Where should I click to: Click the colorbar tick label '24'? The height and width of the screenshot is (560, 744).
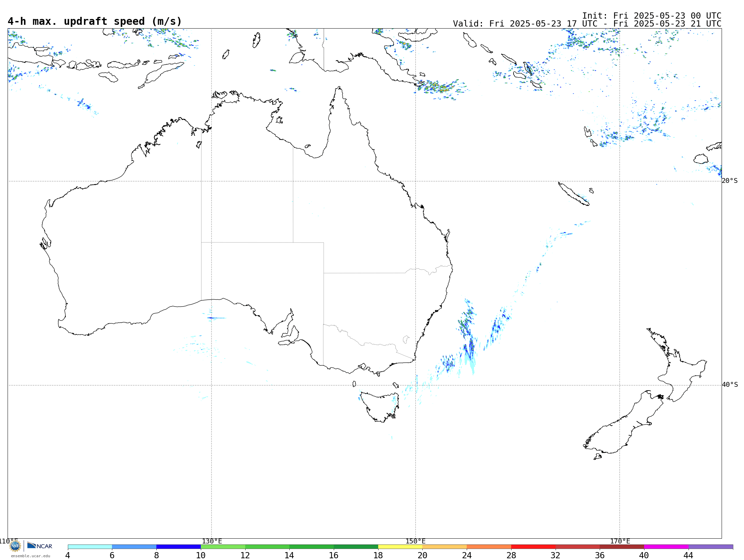coord(467,555)
